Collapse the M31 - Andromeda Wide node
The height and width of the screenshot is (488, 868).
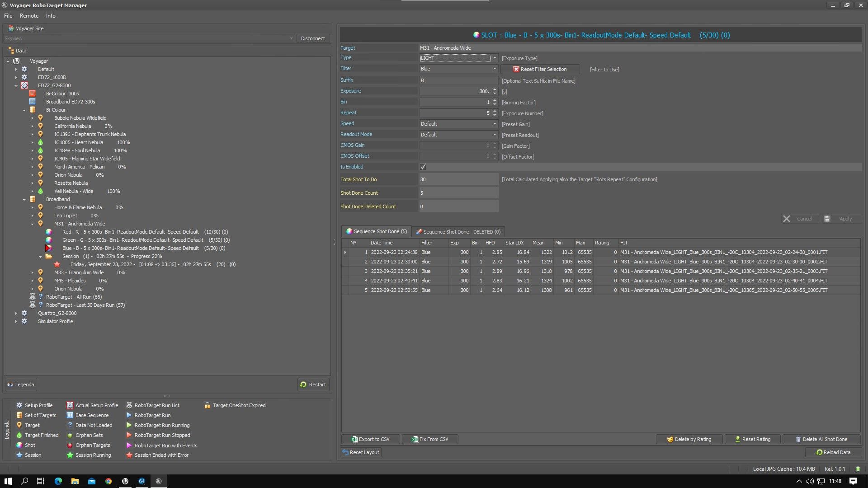coord(33,224)
